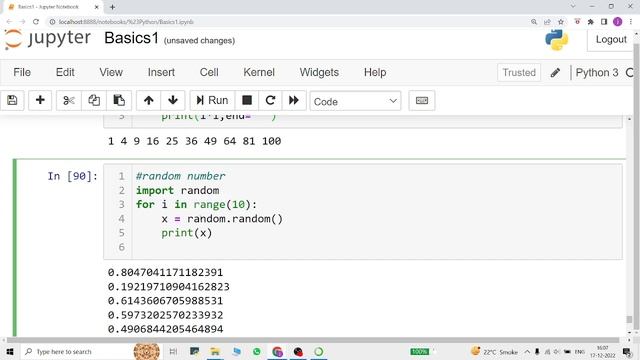Click the taskbar weather 22°C Smoke widget
The image size is (640, 360).
(494, 351)
